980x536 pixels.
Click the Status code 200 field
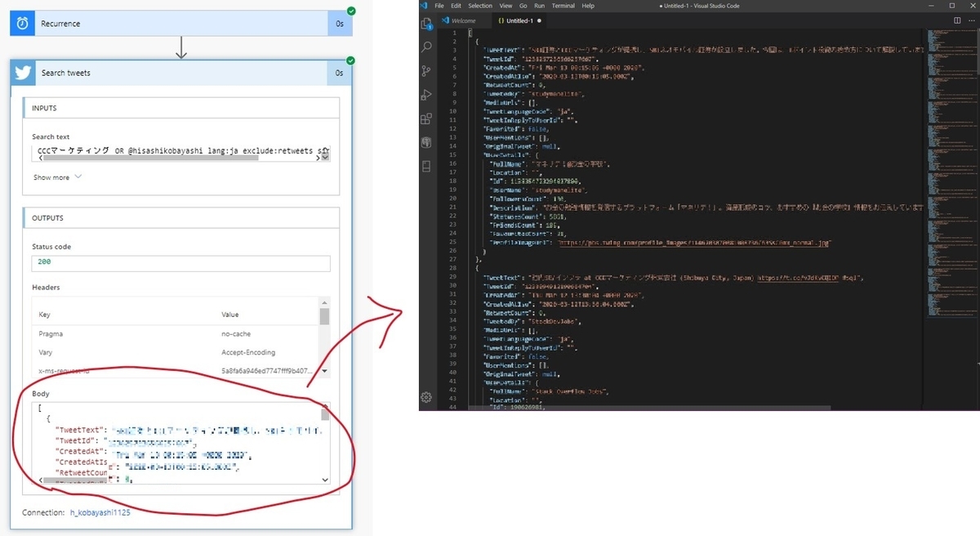pyautogui.click(x=181, y=263)
